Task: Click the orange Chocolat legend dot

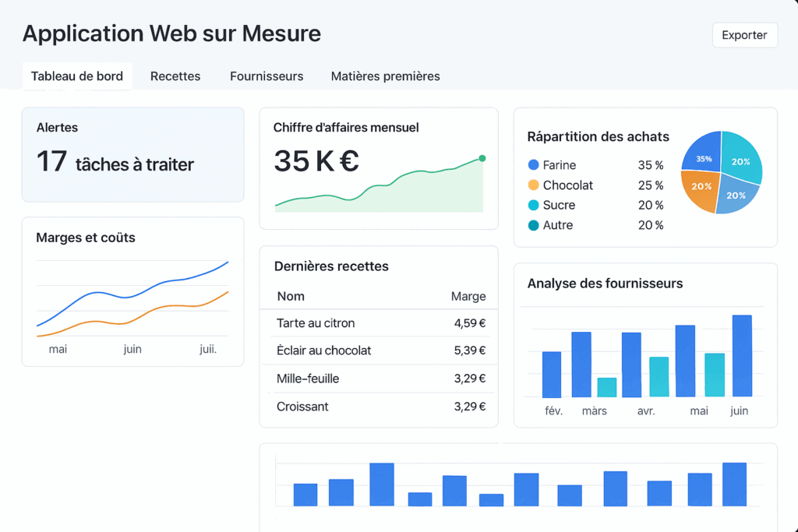Action: (533, 185)
